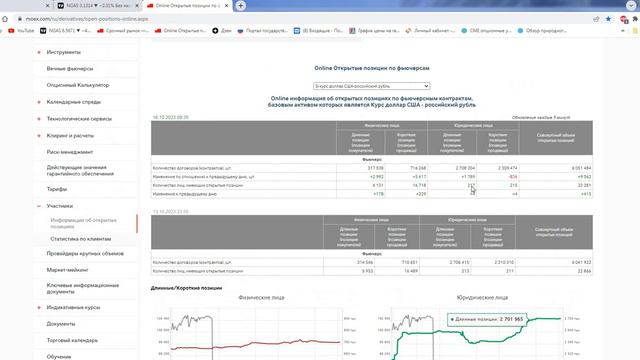Expand the Клиринг и расчеты section
The width and height of the screenshot is (640, 360).
(39, 136)
